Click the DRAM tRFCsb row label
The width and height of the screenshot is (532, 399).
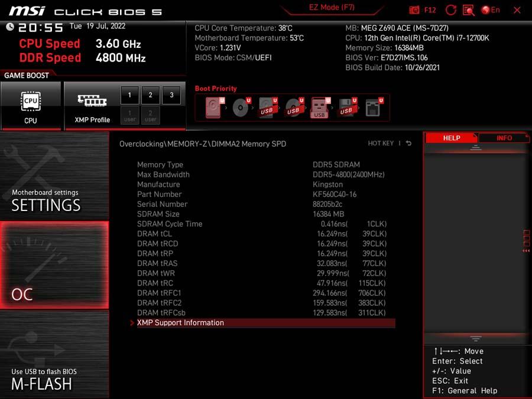pyautogui.click(x=161, y=313)
